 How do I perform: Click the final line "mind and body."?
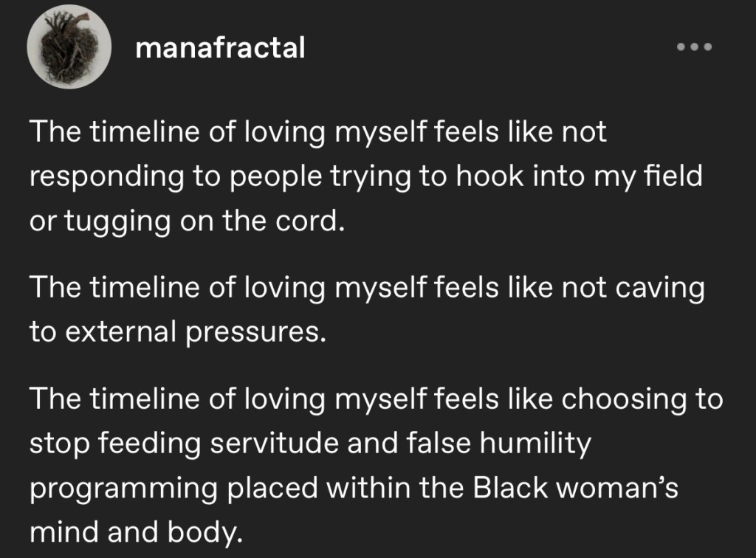tap(137, 531)
